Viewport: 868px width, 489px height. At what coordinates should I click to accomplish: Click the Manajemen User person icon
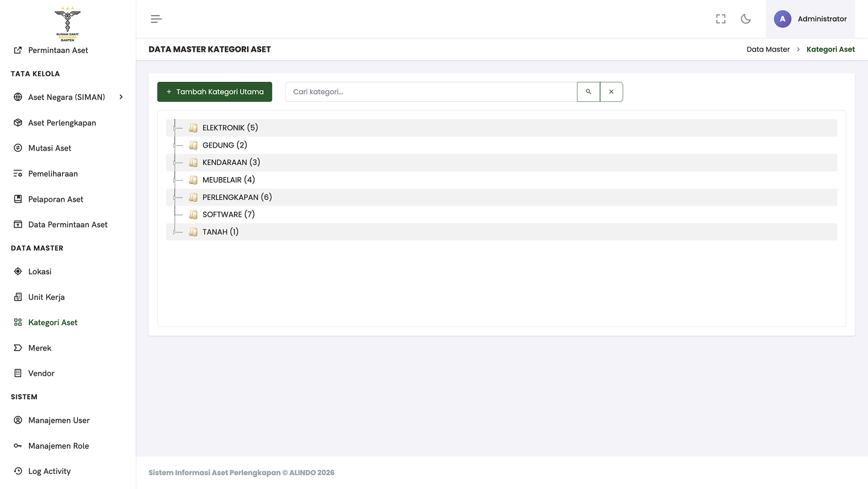click(17, 420)
